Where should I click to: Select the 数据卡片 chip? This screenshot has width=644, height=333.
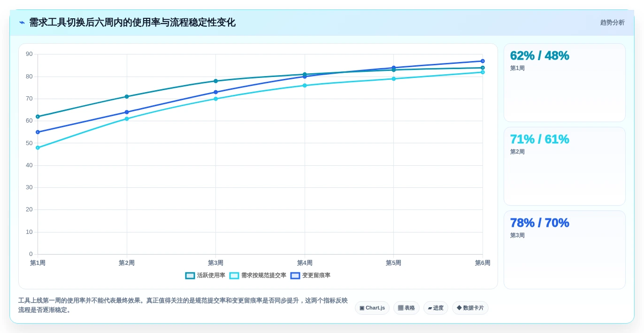470,308
